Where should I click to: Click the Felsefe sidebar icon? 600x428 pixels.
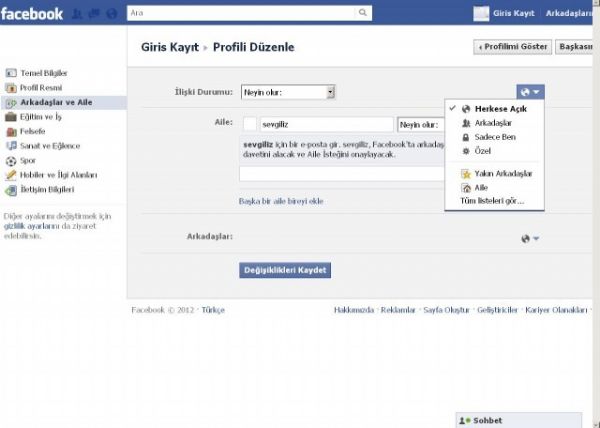tap(11, 132)
